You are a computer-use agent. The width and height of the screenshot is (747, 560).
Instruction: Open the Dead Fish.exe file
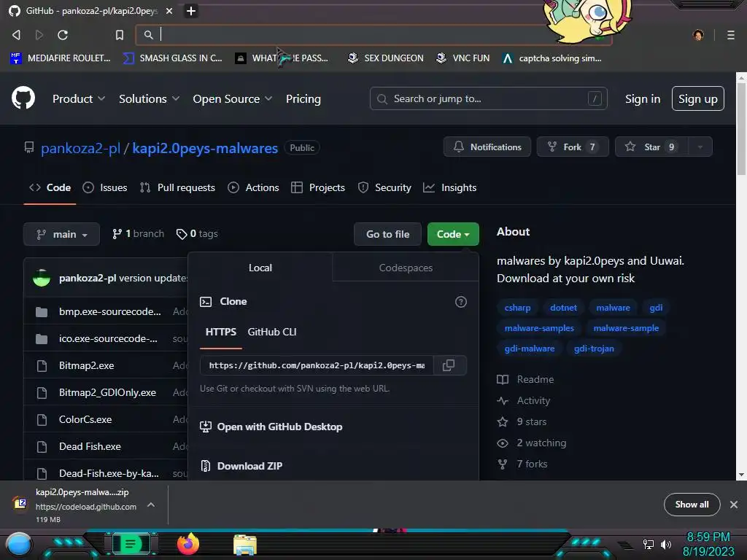[90, 447]
